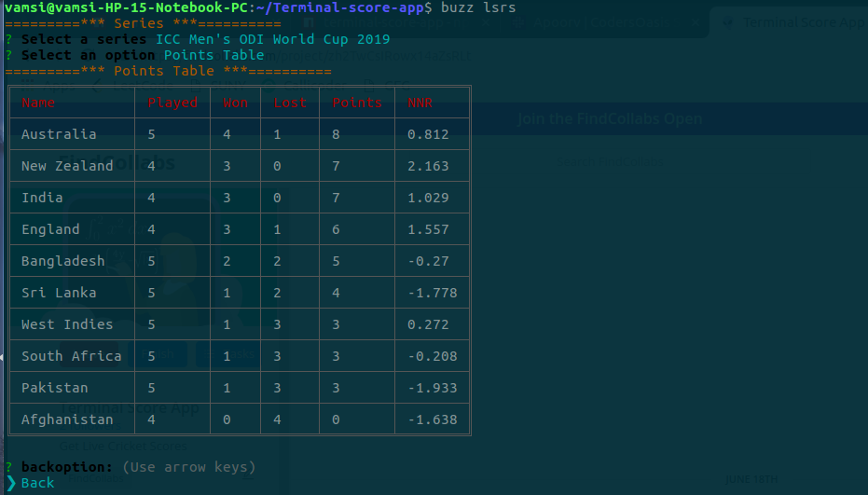The height and width of the screenshot is (495, 868).
Task: Click the typed command 'buzz lsrs'
Action: [478, 7]
